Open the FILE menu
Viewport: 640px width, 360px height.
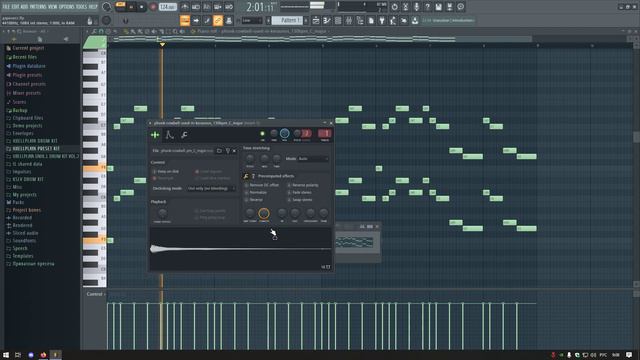pos(6,7)
